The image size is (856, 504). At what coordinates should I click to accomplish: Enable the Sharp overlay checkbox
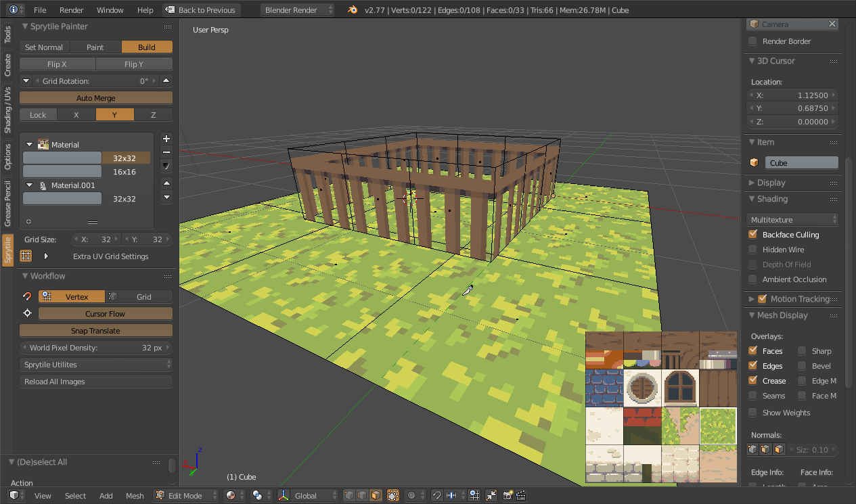802,350
